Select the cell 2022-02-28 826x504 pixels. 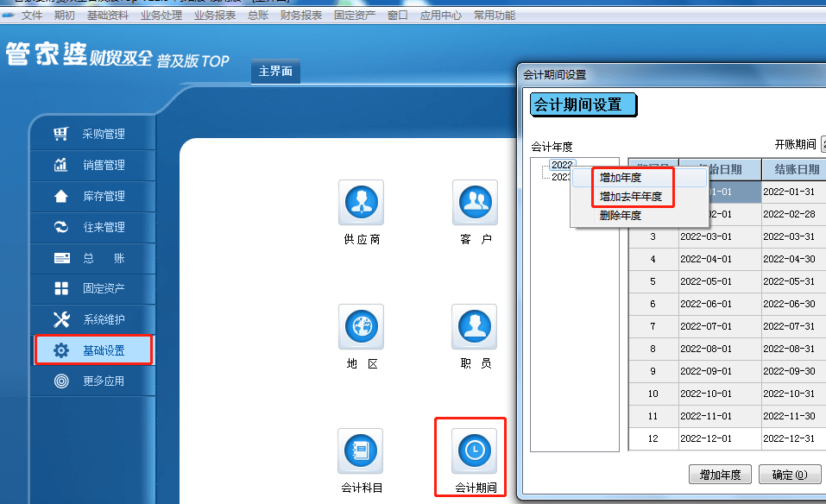tap(794, 214)
